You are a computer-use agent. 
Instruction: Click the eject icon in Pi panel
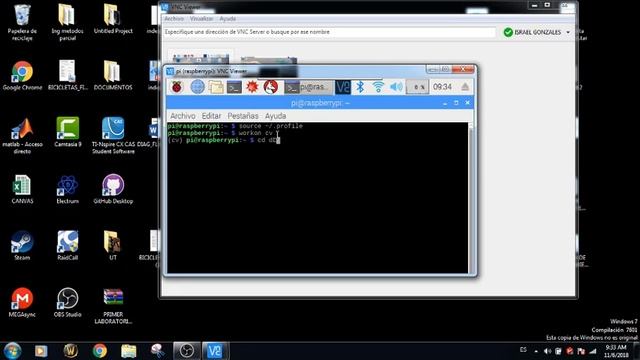tap(465, 87)
